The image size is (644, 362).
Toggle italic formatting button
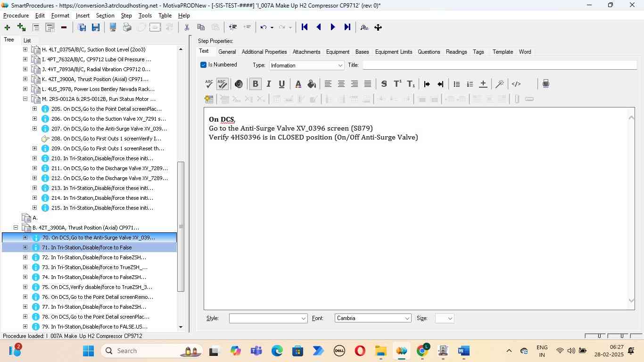pos(269,84)
